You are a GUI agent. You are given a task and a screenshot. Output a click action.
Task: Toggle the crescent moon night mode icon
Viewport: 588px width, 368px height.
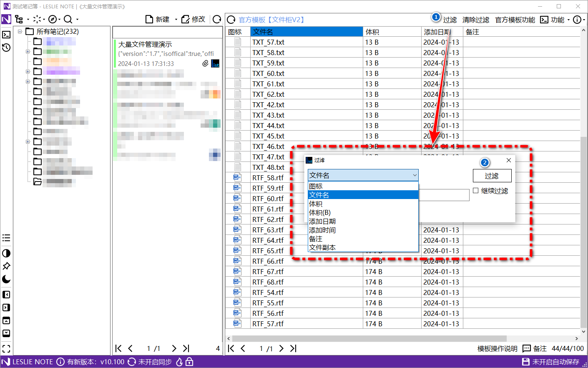coord(6,279)
